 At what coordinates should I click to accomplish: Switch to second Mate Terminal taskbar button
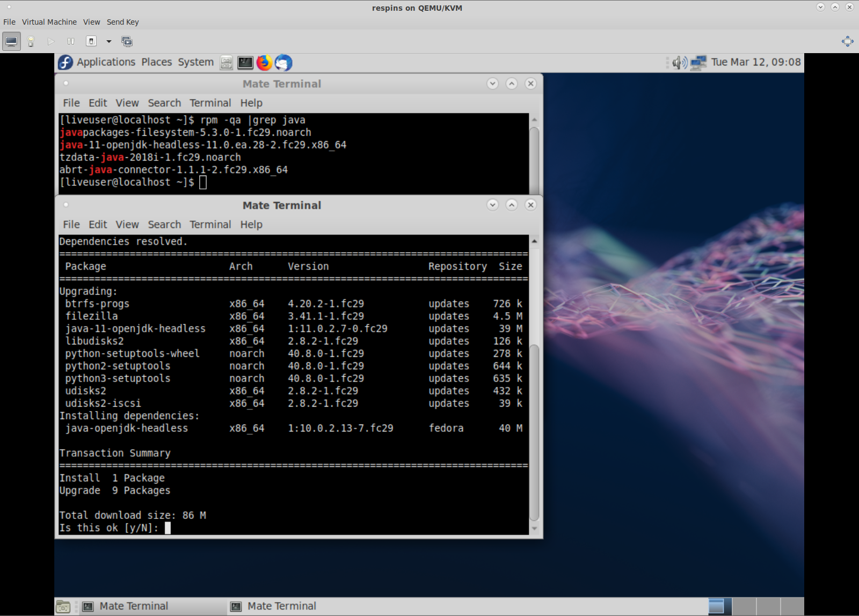tap(300, 606)
